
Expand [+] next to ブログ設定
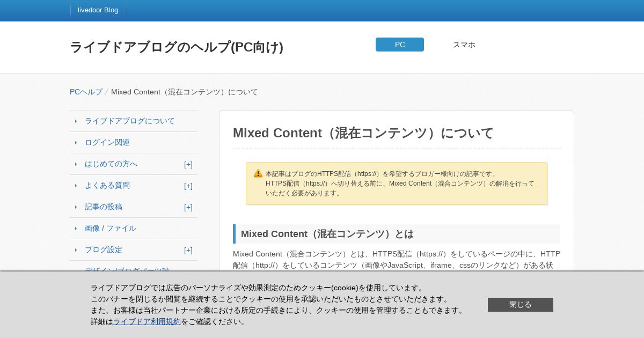188,250
